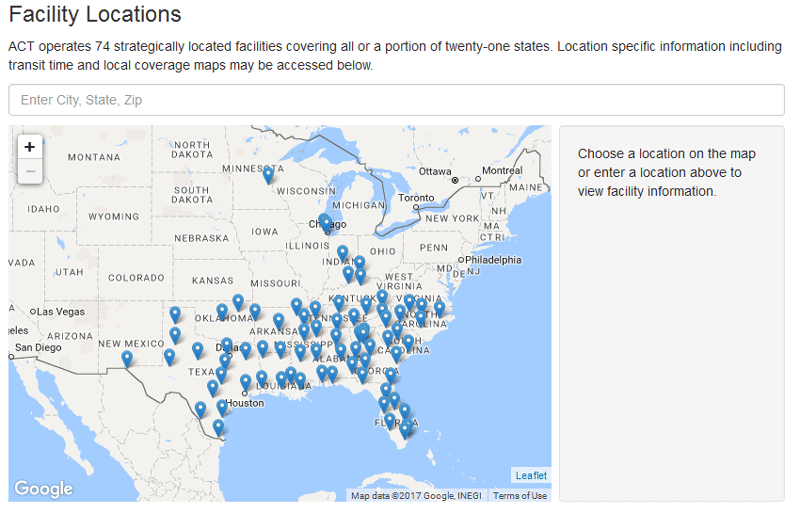Click the Philadelphia city label on map
Screen dimensions: 800x514
tap(494, 260)
